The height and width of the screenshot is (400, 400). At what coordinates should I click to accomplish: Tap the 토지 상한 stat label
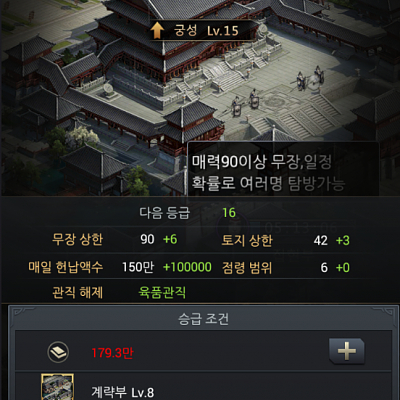click(x=247, y=240)
